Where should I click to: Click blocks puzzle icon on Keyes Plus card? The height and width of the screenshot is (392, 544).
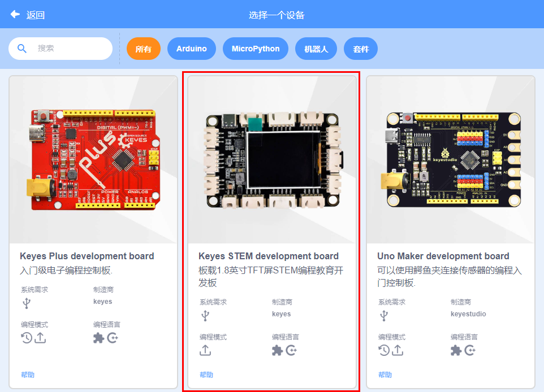98,338
